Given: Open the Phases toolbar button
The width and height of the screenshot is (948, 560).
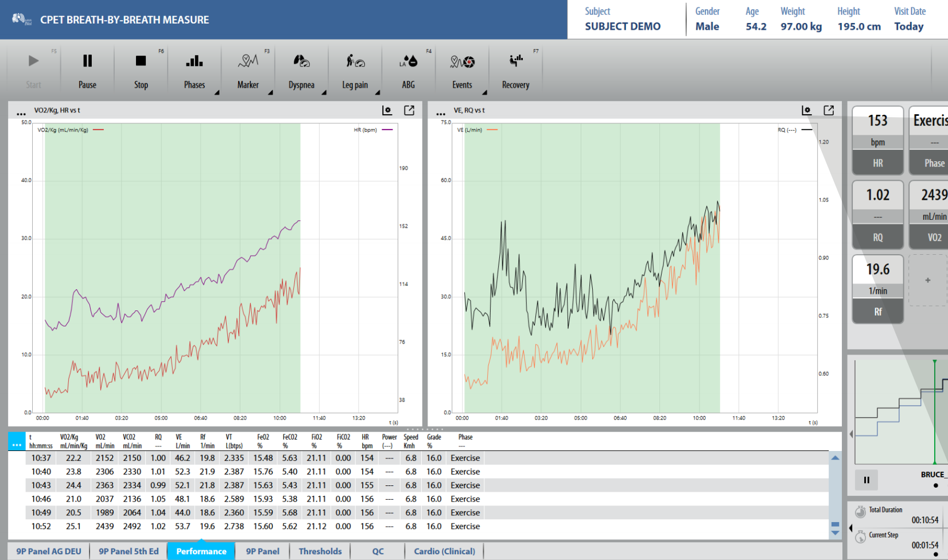Looking at the screenshot, I should pyautogui.click(x=194, y=71).
